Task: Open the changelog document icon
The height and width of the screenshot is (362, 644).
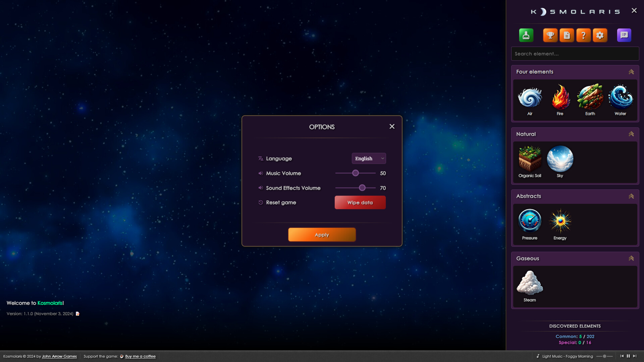Action: click(567, 35)
